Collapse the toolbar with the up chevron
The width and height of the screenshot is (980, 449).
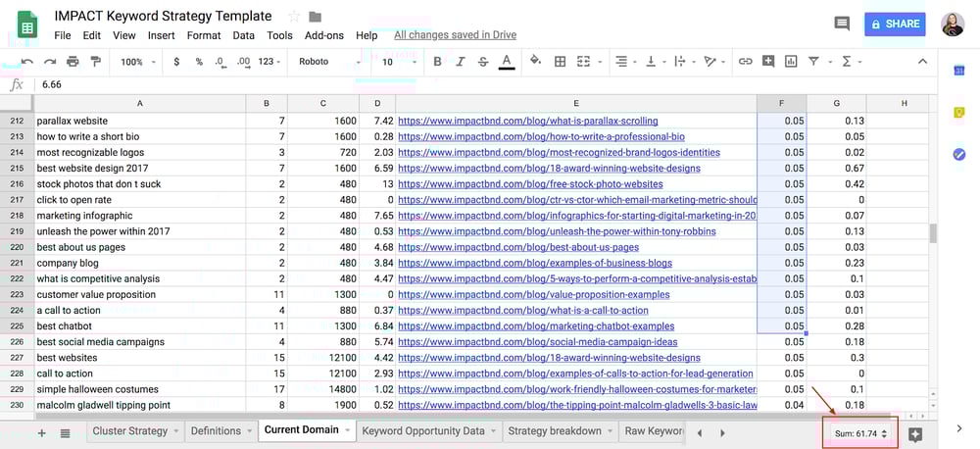(x=922, y=62)
